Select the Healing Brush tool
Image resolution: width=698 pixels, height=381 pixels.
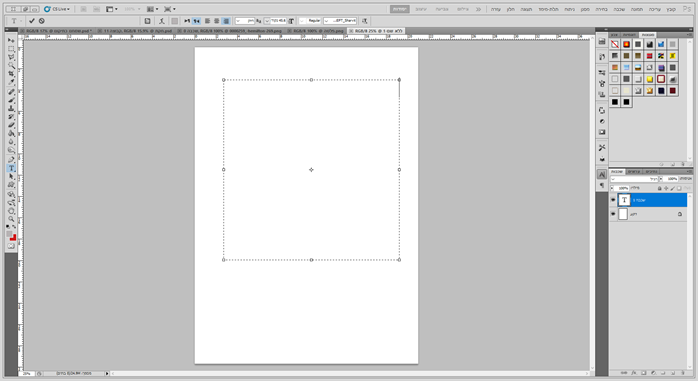(x=11, y=92)
